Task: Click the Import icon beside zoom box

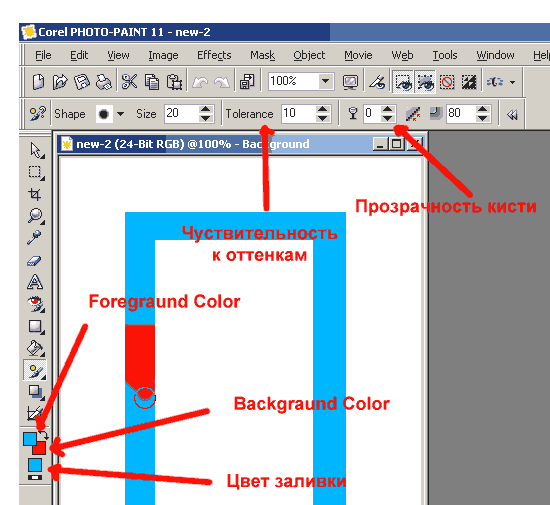Action: click(247, 82)
